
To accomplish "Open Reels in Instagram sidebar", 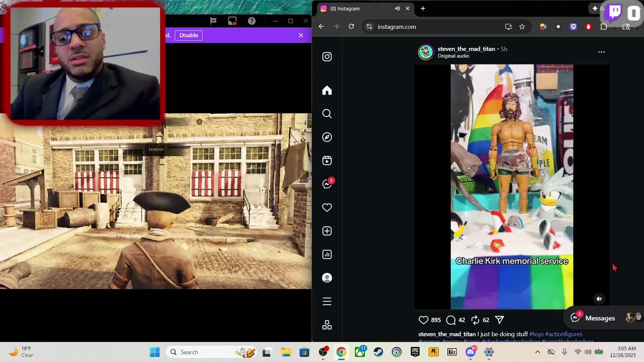I will (327, 160).
